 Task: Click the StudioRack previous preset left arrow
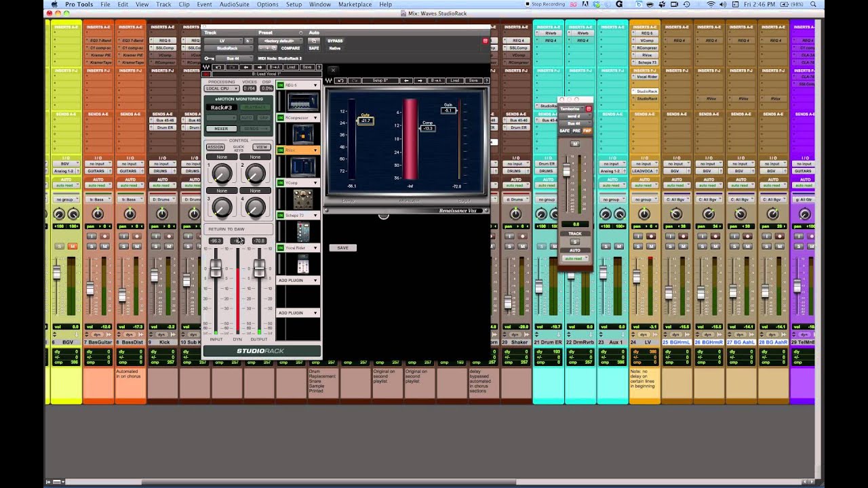click(246, 67)
